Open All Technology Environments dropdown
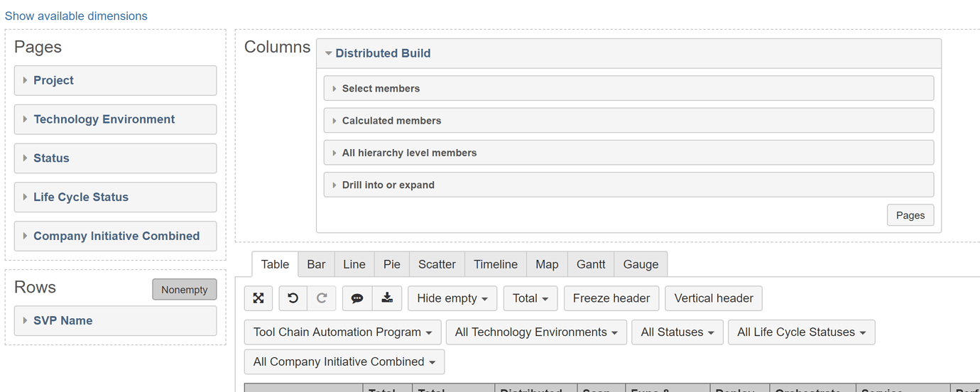980x392 pixels. (536, 332)
